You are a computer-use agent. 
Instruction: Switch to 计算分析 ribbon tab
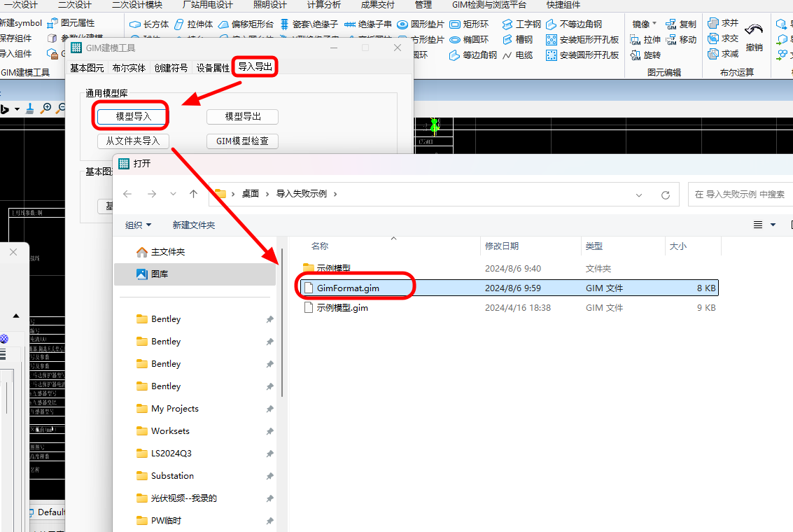coord(323,5)
